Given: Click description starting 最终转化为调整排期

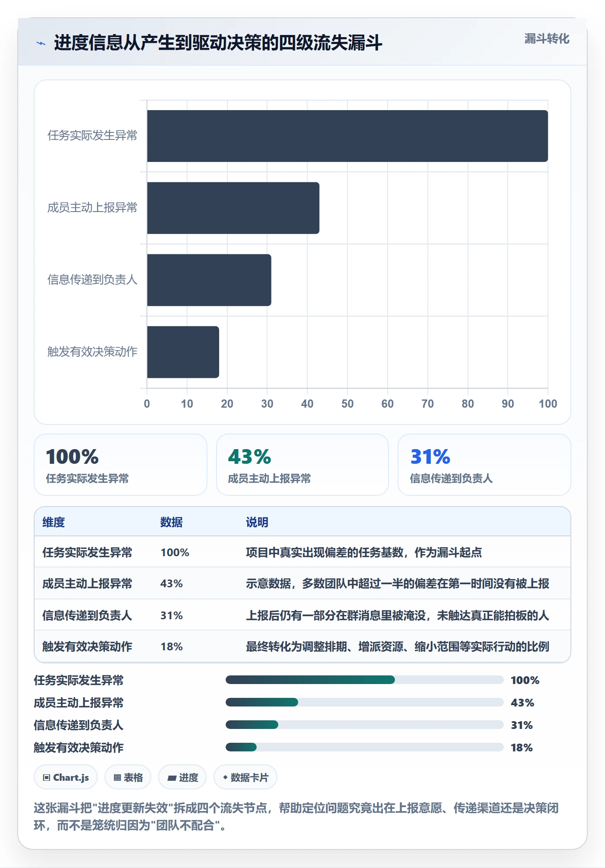Looking at the screenshot, I should pyautogui.click(x=398, y=646).
